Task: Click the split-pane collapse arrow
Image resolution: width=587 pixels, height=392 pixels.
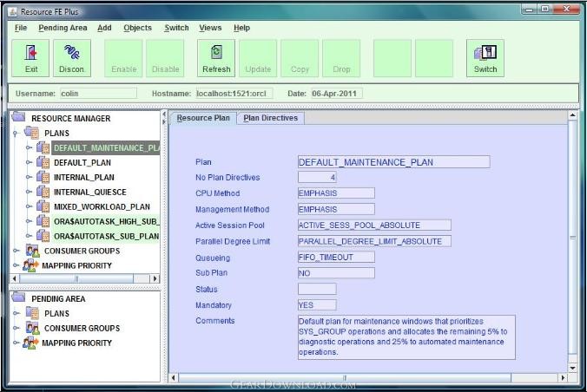Action: point(164,114)
